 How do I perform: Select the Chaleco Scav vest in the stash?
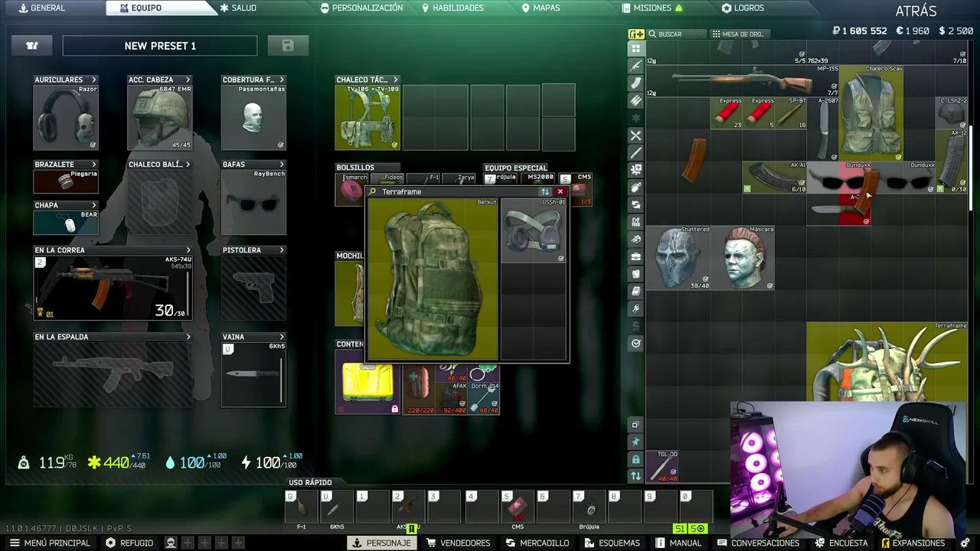(x=871, y=113)
